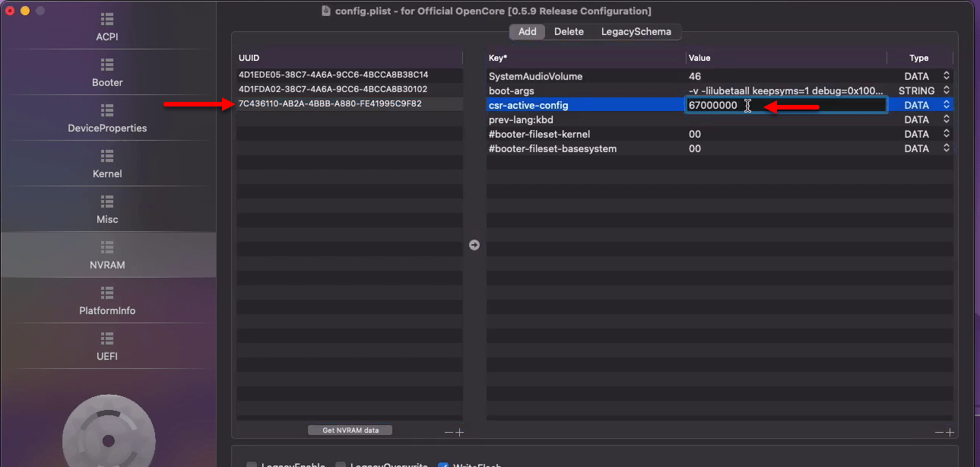
Task: Select the csr-active-config key
Action: pos(528,105)
